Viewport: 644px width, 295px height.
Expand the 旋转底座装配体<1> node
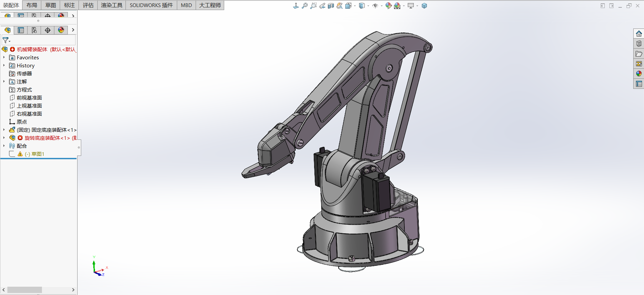point(4,138)
